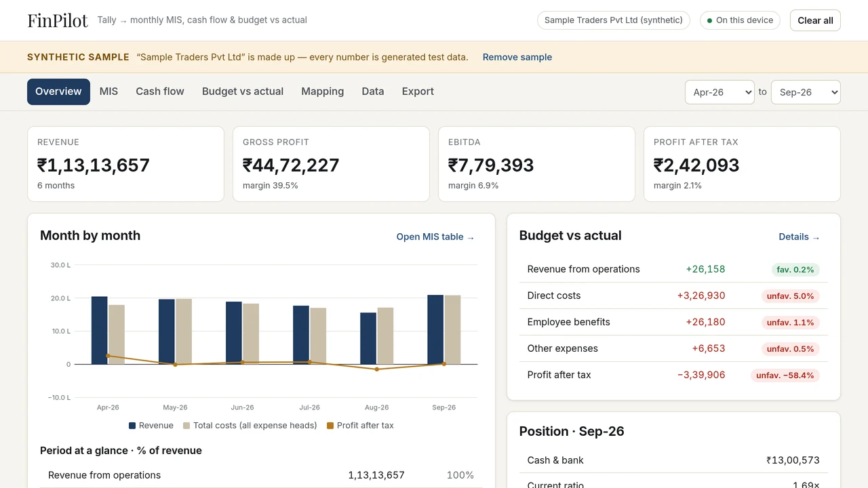
Task: Go to the Cash flow tab
Action: (160, 91)
